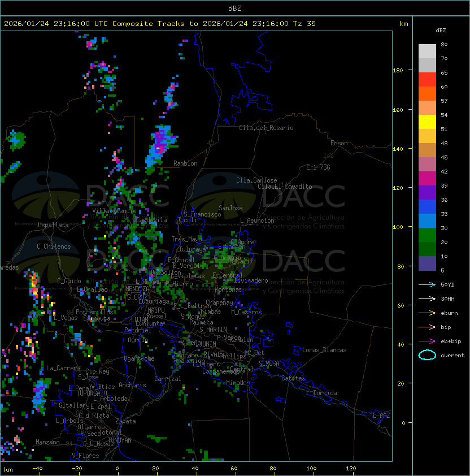Click the 100 tick on vertical km axis

(x=398, y=227)
